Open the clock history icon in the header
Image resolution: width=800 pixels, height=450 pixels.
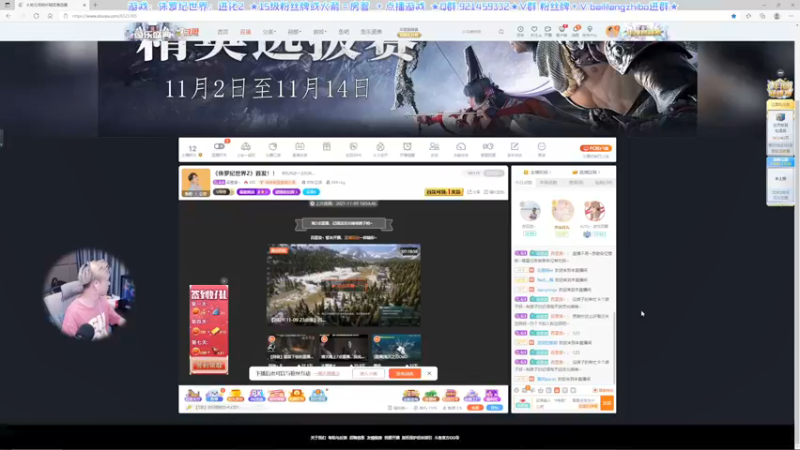click(520, 30)
